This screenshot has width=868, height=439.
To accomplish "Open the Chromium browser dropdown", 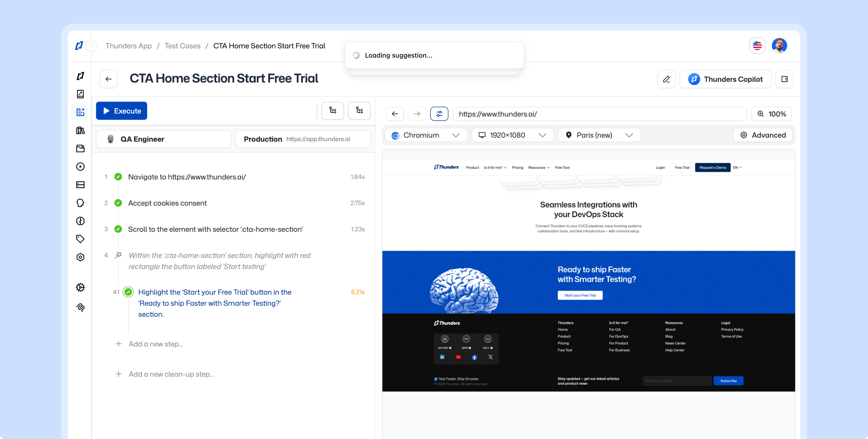I will (x=426, y=135).
